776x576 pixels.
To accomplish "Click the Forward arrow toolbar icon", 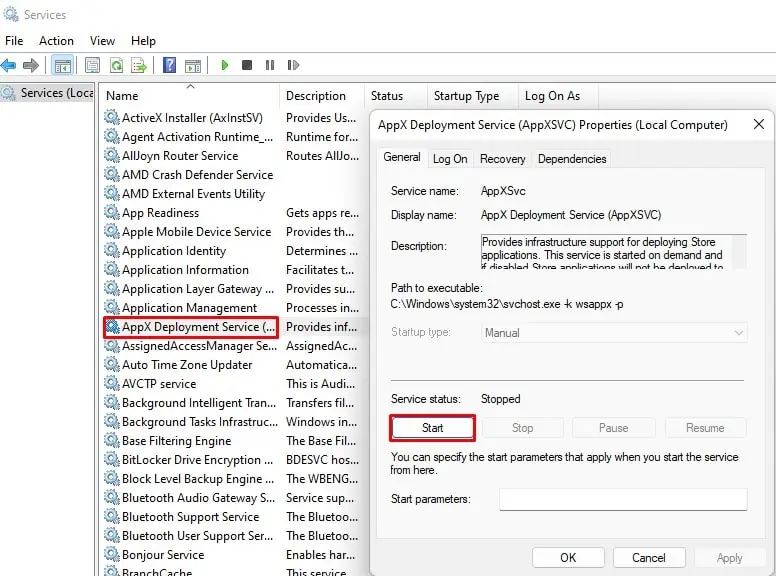I will 31,65.
